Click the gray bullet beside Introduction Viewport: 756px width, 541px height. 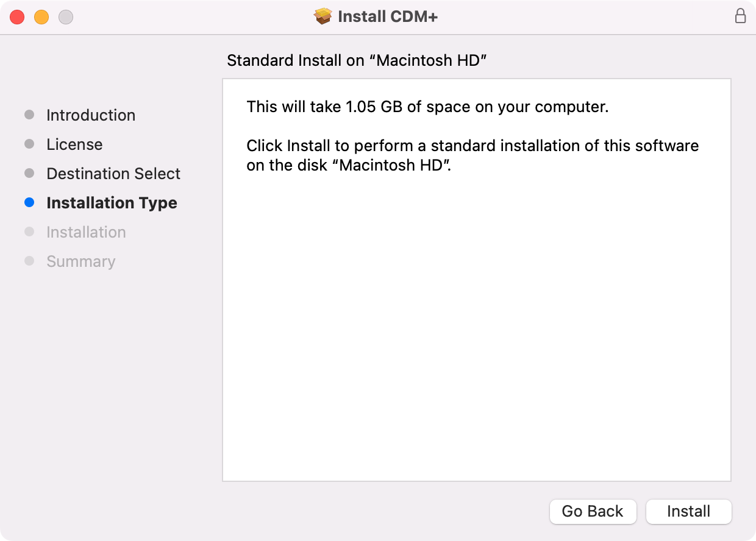point(29,115)
